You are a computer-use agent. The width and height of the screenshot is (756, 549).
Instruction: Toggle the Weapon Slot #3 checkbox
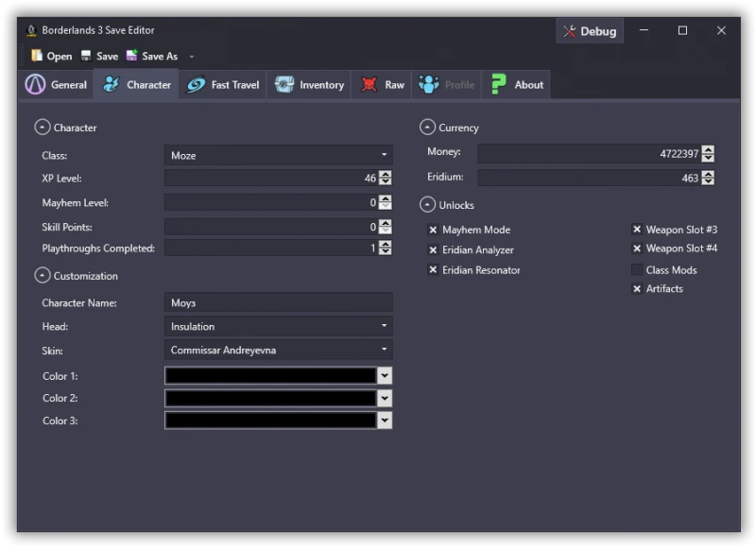tap(637, 230)
